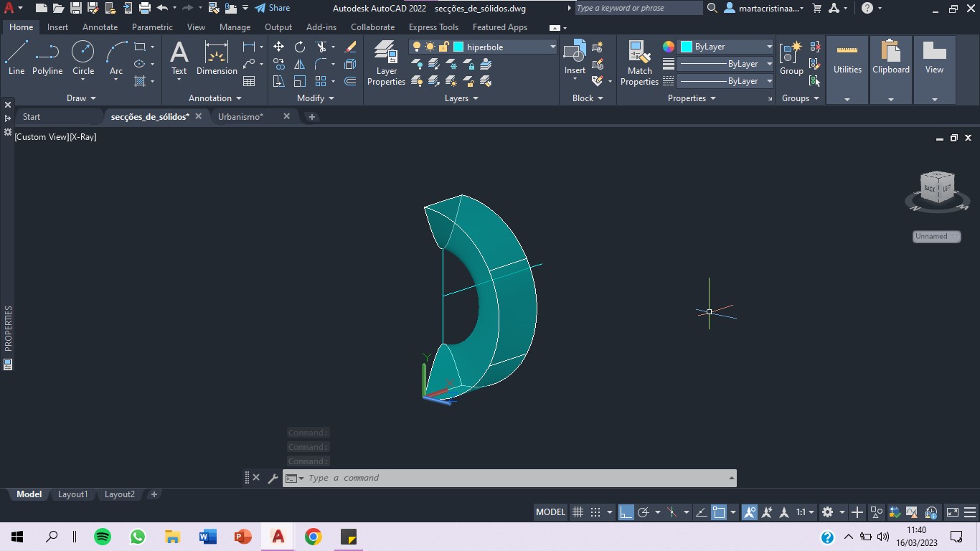Open the hiperbole layer dropdown
Image resolution: width=980 pixels, height=551 pixels.
point(552,47)
